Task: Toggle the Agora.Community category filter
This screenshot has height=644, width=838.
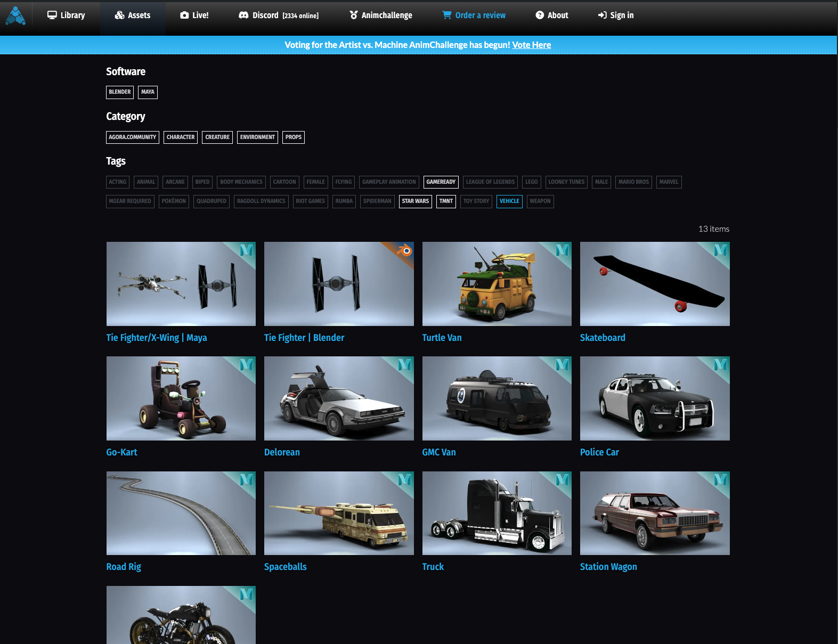Action: pyautogui.click(x=133, y=137)
